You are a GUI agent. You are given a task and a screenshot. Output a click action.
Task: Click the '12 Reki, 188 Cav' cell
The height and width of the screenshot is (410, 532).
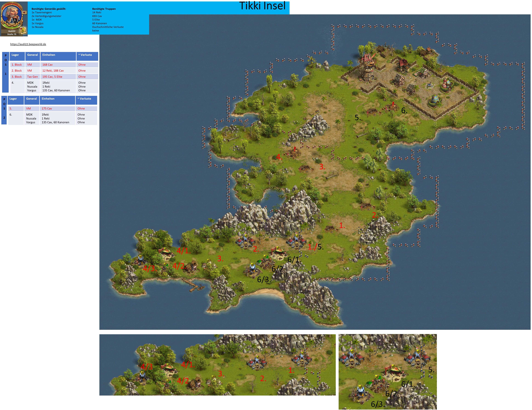(53, 71)
